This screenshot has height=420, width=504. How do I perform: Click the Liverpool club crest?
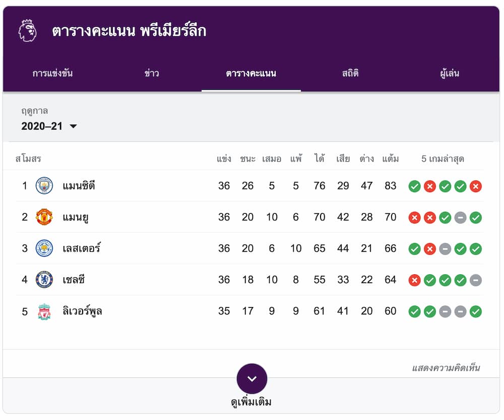coord(44,311)
